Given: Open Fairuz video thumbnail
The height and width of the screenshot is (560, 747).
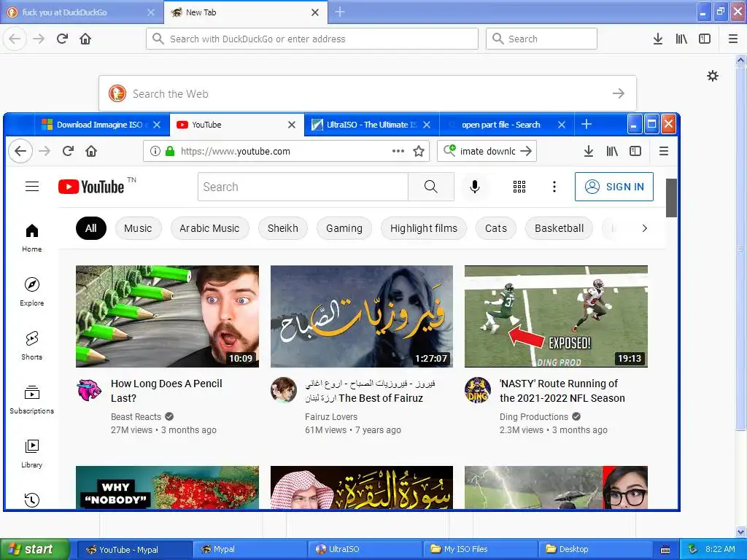Looking at the screenshot, I should [362, 316].
